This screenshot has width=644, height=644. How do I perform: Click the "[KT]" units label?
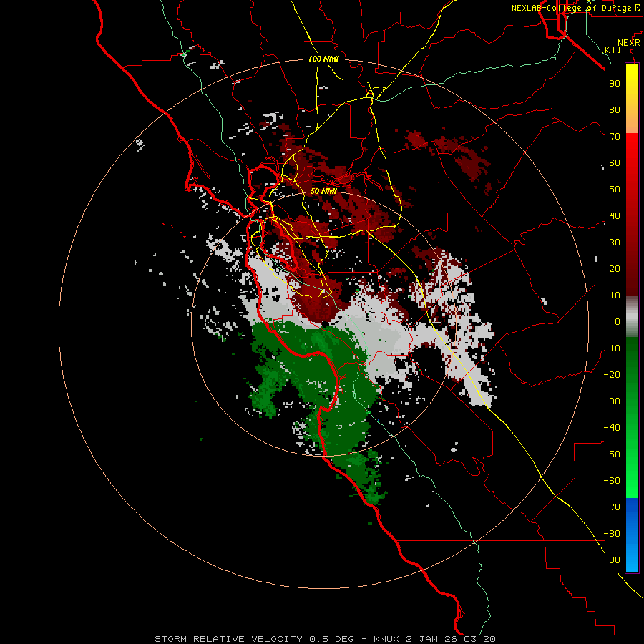pyautogui.click(x=610, y=49)
